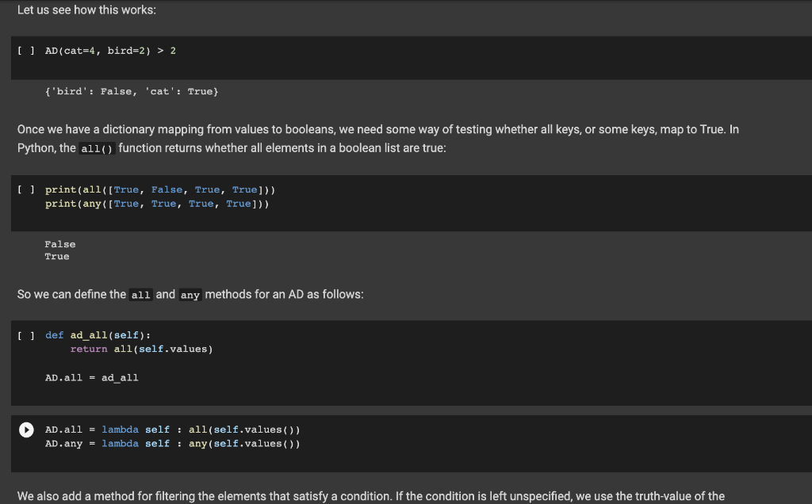812x504 pixels.
Task: Click inline code 'any' in 'So we can define' sentence
Action: (x=190, y=295)
